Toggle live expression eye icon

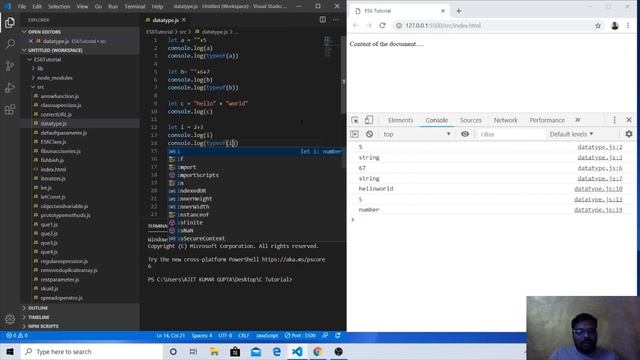pyautogui.click(x=465, y=134)
